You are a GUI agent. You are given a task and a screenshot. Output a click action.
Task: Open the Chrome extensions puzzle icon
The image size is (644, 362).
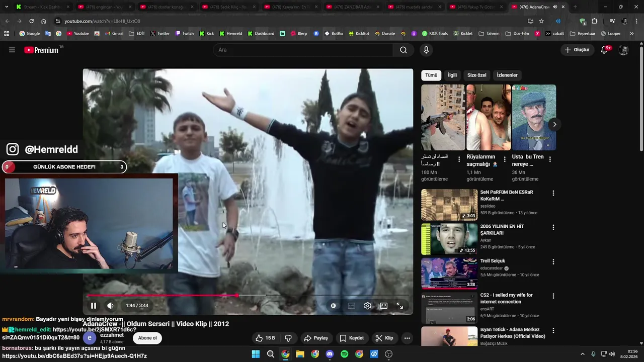[595, 21]
